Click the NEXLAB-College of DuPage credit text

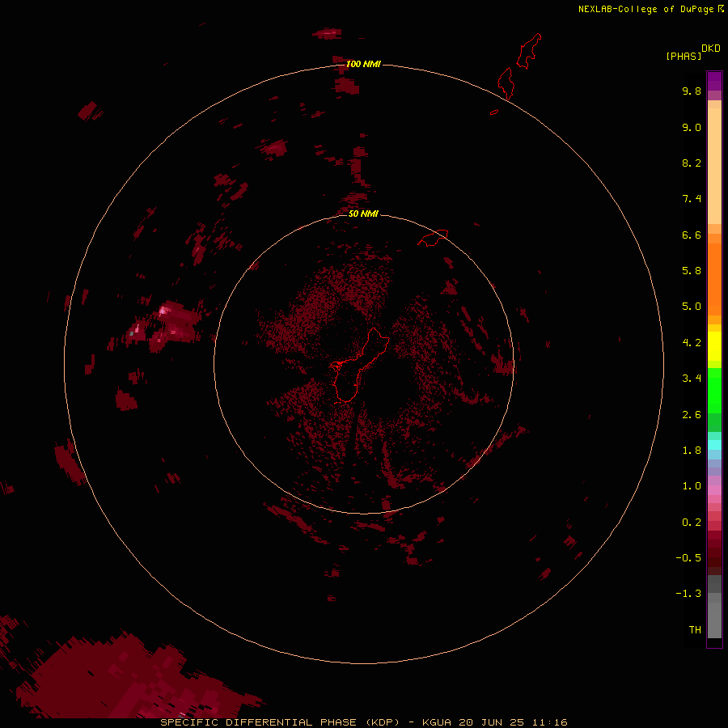click(645, 9)
